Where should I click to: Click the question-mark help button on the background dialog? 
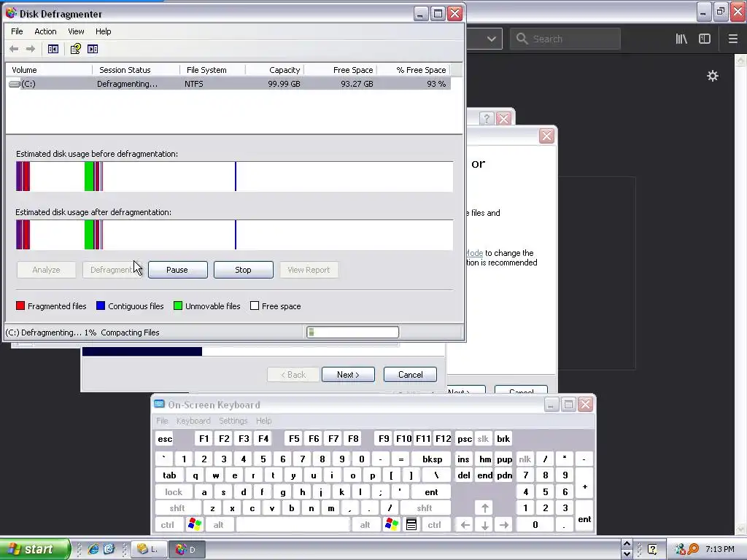[486, 119]
